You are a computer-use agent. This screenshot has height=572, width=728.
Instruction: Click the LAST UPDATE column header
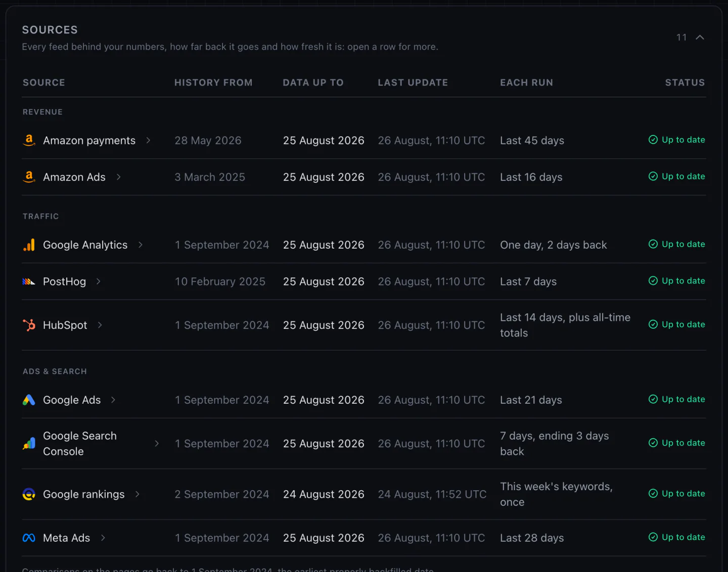413,82
